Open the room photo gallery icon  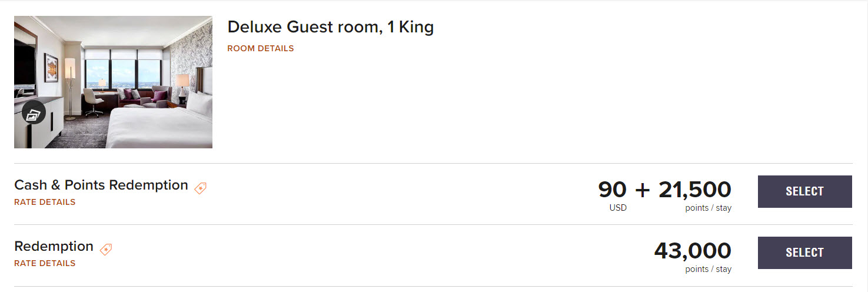click(34, 113)
